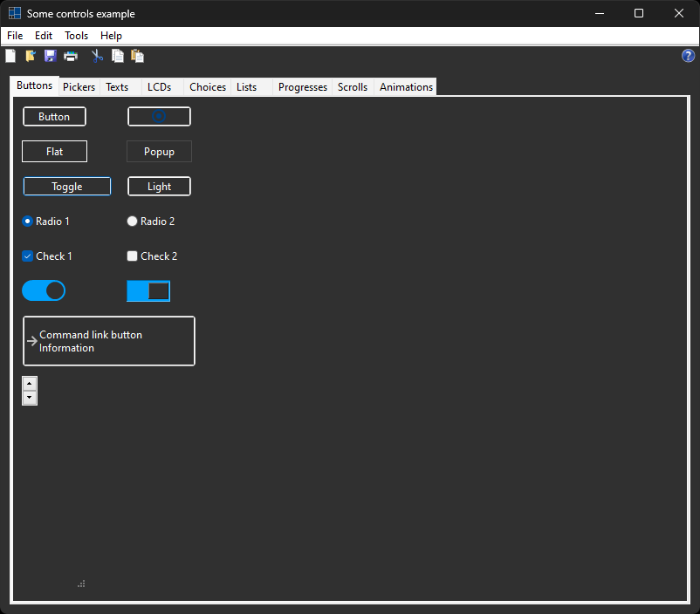Click the Command link button
Screen dimensions: 700x614
coord(108,341)
